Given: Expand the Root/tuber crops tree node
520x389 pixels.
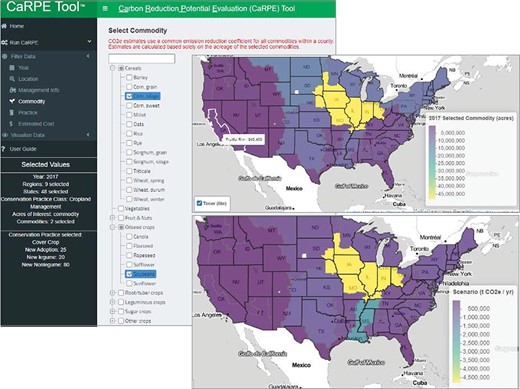Looking at the screenshot, I should (112, 293).
